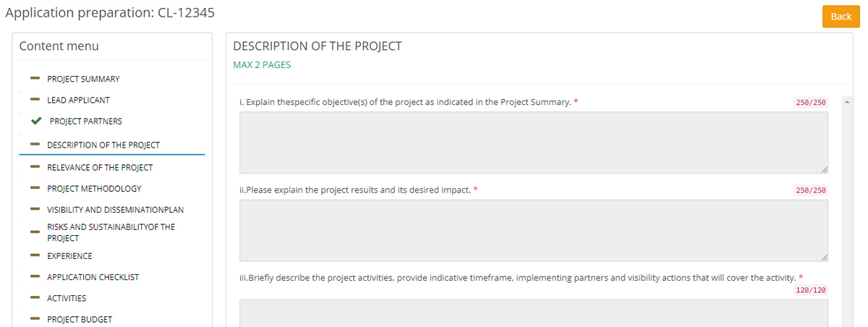Click the dash icon beside Lead Applicant
This screenshot has height=327, width=868.
(x=34, y=99)
